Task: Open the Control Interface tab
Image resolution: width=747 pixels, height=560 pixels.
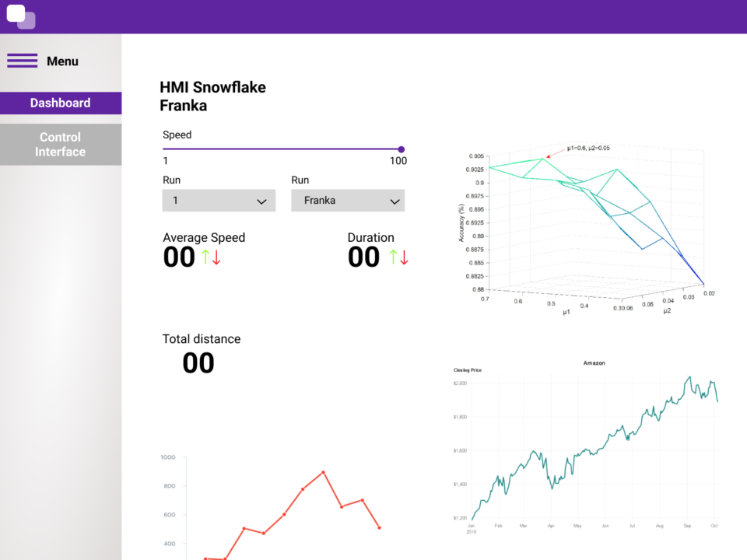Action: coord(61,145)
